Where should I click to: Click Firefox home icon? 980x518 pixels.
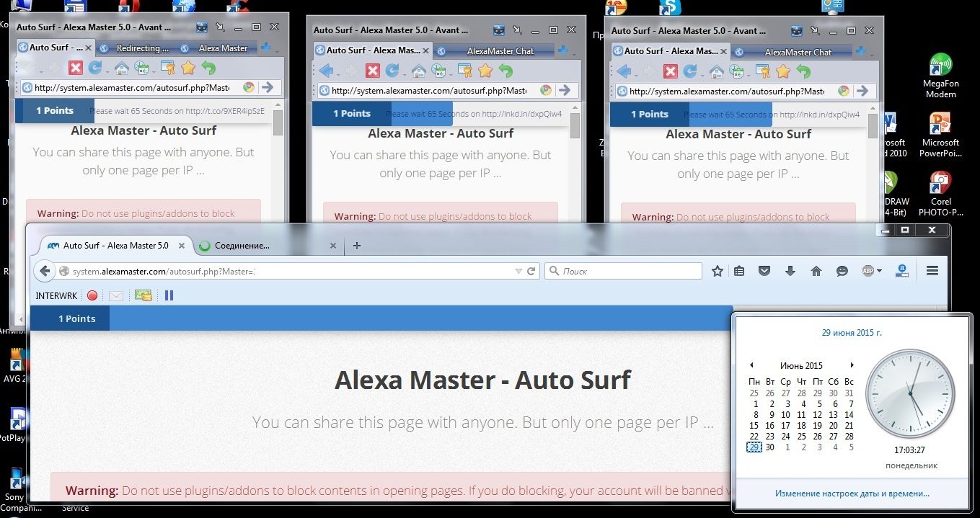click(x=816, y=271)
